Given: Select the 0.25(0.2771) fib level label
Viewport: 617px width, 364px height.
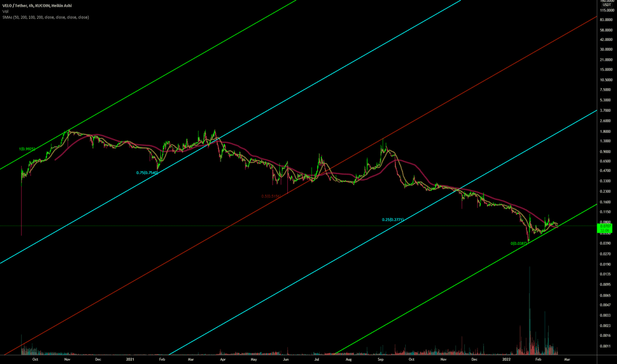Looking at the screenshot, I should pyautogui.click(x=393, y=220).
